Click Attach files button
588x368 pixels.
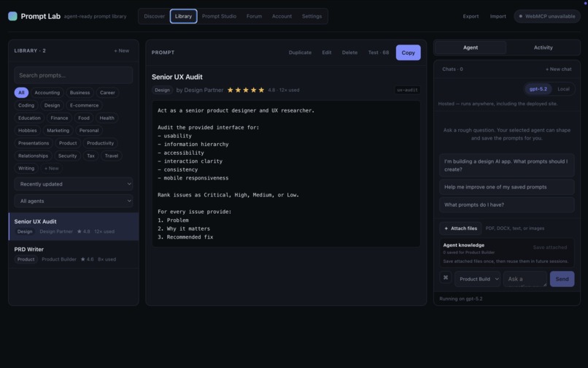pos(460,229)
